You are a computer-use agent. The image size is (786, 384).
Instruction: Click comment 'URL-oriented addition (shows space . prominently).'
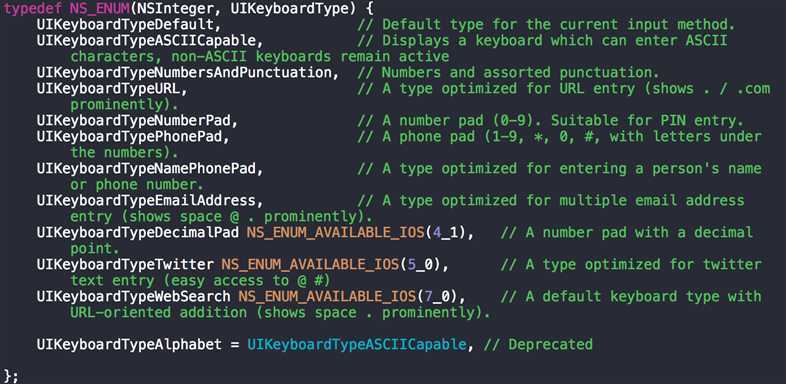click(x=281, y=312)
